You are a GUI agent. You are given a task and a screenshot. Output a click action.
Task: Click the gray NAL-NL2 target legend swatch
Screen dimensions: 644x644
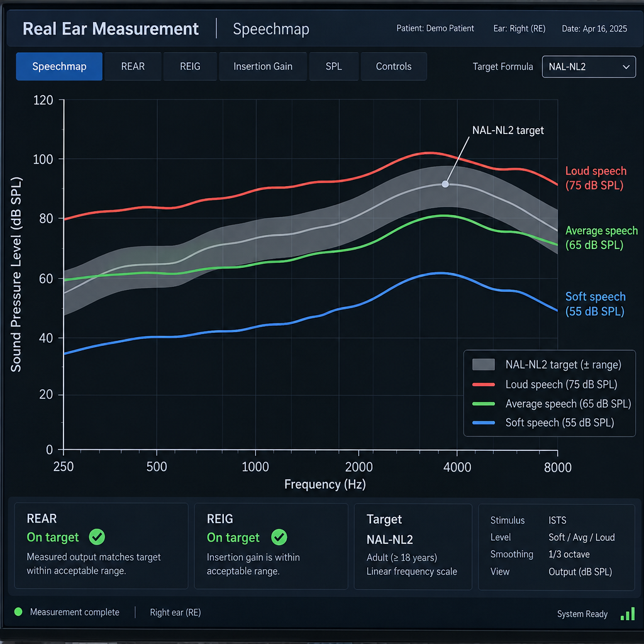(484, 365)
